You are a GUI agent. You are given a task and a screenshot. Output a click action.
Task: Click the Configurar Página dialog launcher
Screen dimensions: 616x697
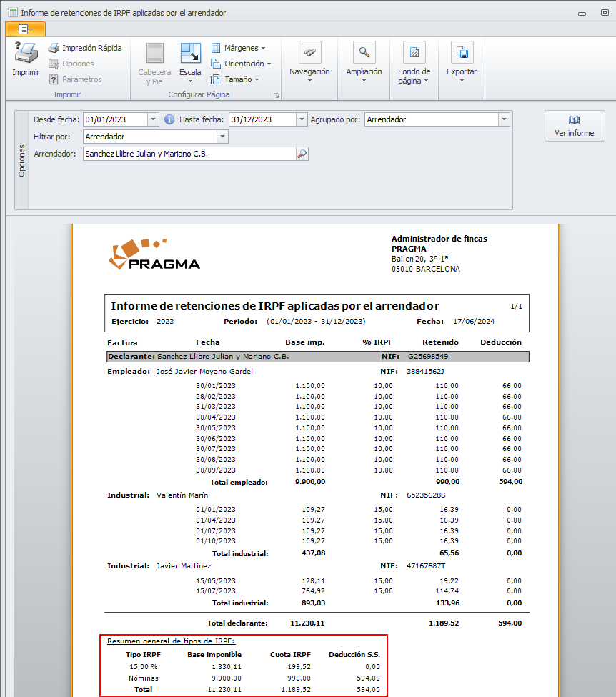click(276, 95)
